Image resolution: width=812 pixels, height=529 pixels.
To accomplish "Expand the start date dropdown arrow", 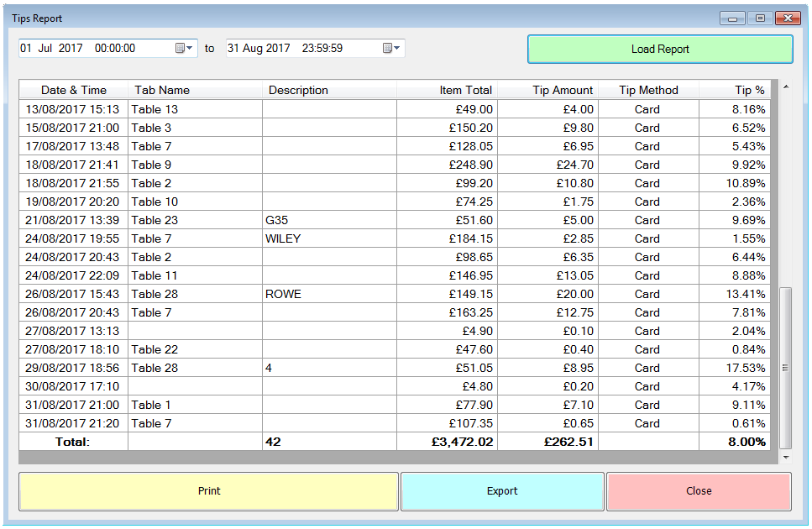I will (190, 48).
